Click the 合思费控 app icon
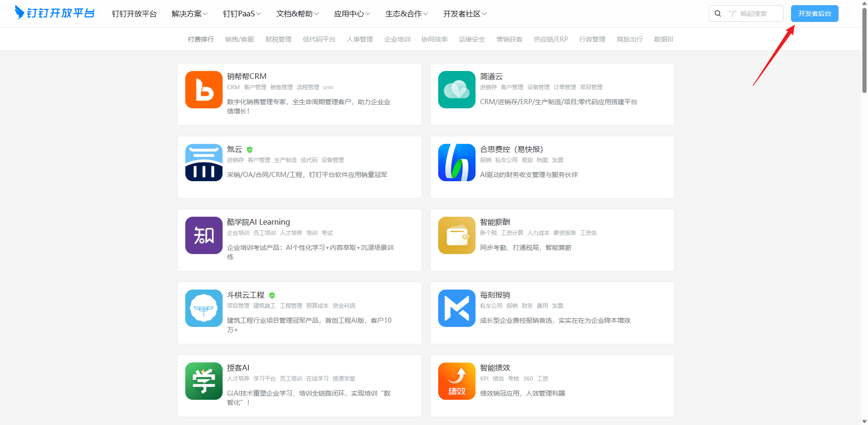This screenshot has width=868, height=425. point(457,163)
